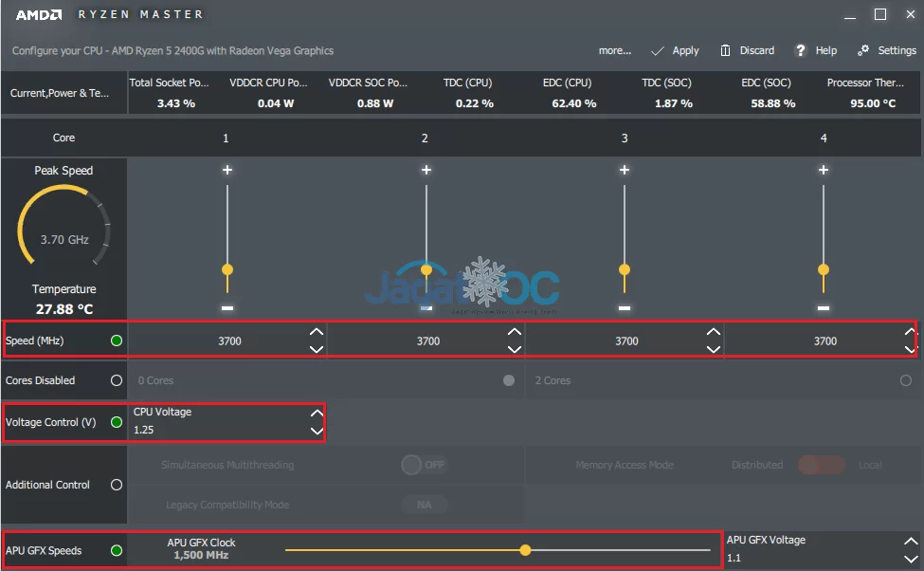924x571 pixels.
Task: Click Core 4 speed slider handle
Action: click(x=824, y=270)
